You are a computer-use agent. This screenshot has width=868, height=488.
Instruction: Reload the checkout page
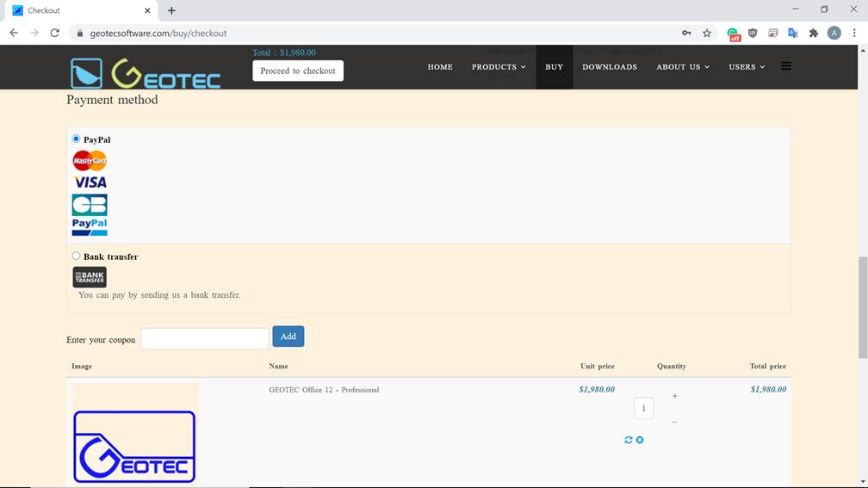55,34
